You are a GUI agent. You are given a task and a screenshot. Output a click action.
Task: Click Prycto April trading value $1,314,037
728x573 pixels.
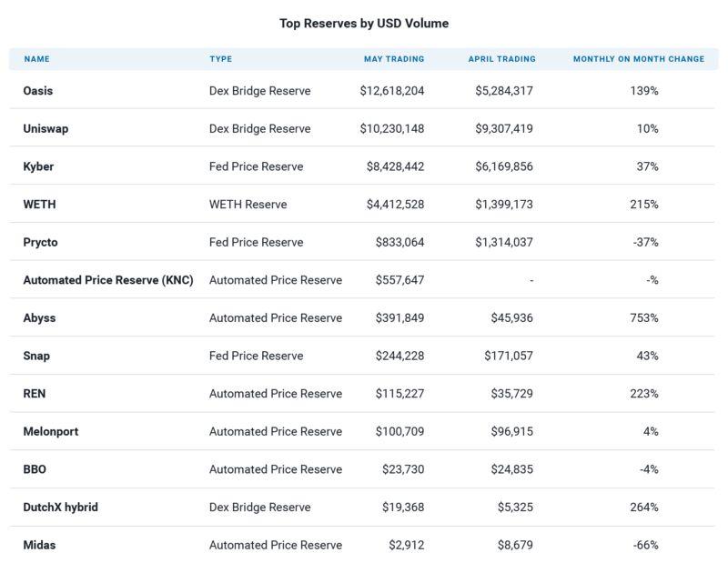coord(504,242)
